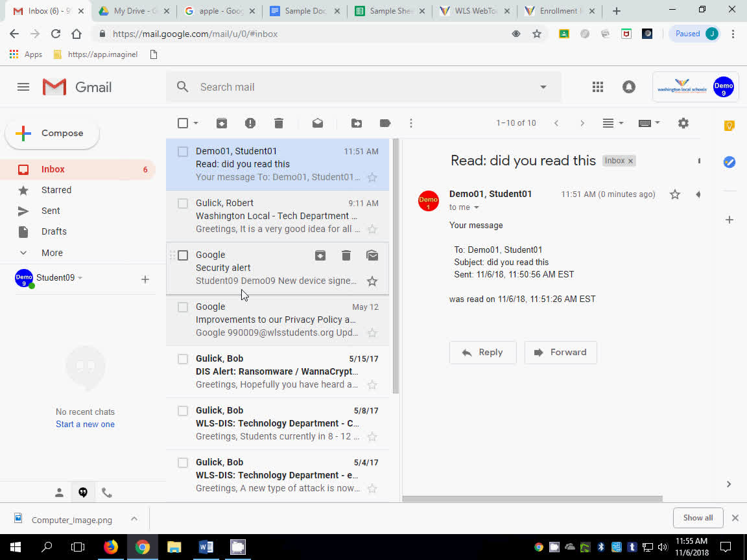Expand the More label in the sidebar
This screenshot has height=560, width=747.
52,252
